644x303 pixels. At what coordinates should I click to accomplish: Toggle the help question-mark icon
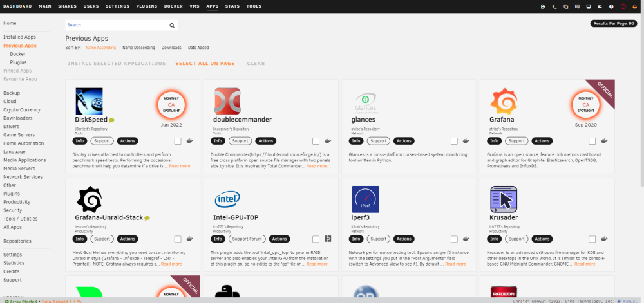point(611,6)
